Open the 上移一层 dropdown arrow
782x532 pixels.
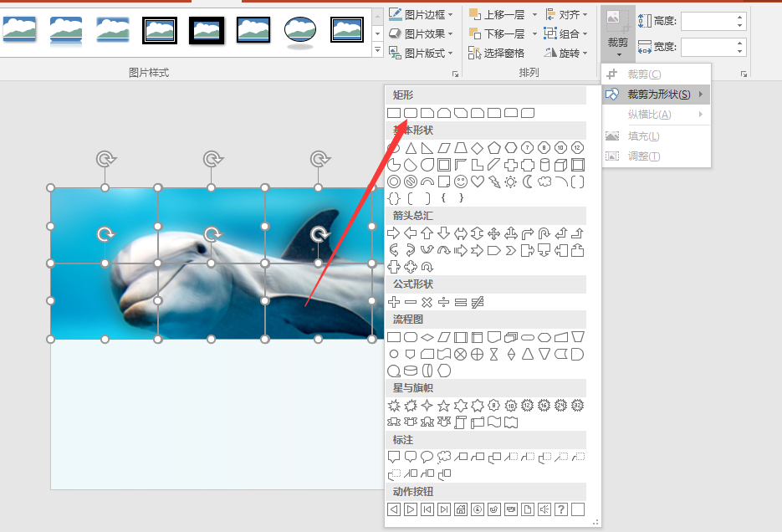coord(534,14)
